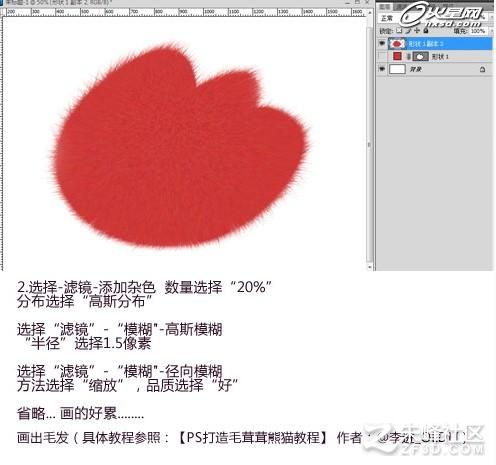The height and width of the screenshot is (465, 496).
Task: Switch to the second panel tab
Action: [399, 7]
